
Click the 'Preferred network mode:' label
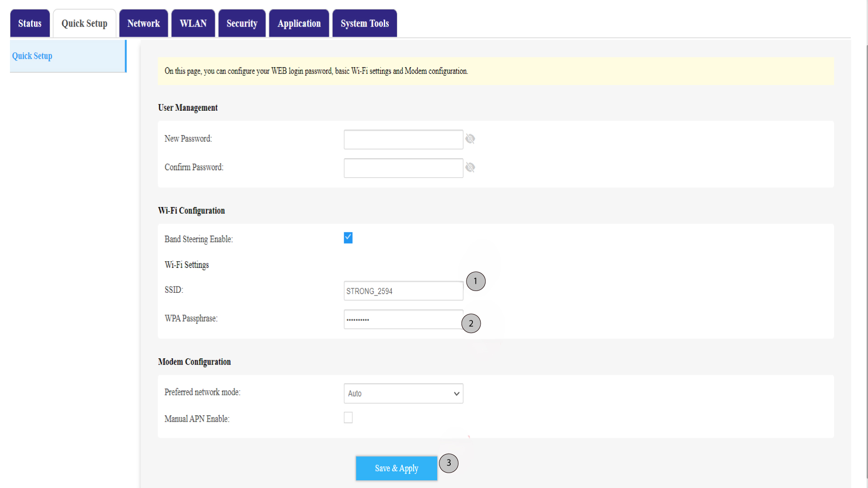coord(203,392)
